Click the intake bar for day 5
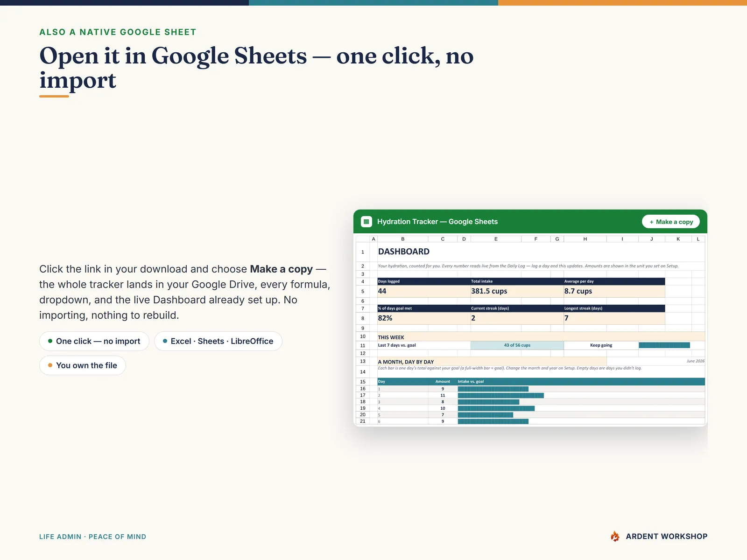747x560 pixels. [486, 415]
